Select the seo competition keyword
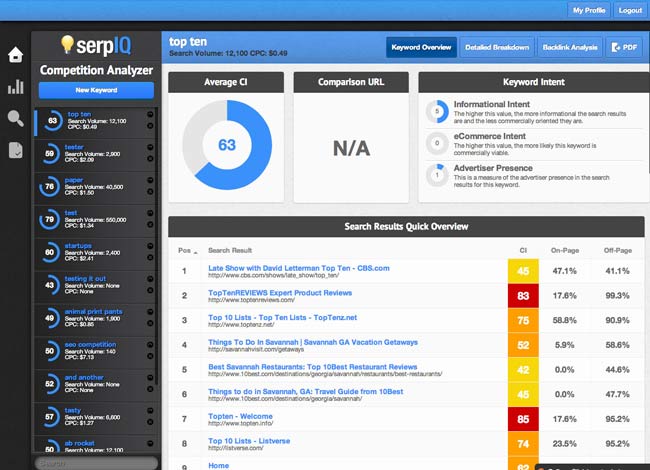Viewport: 650px width, 470px height. (90, 344)
